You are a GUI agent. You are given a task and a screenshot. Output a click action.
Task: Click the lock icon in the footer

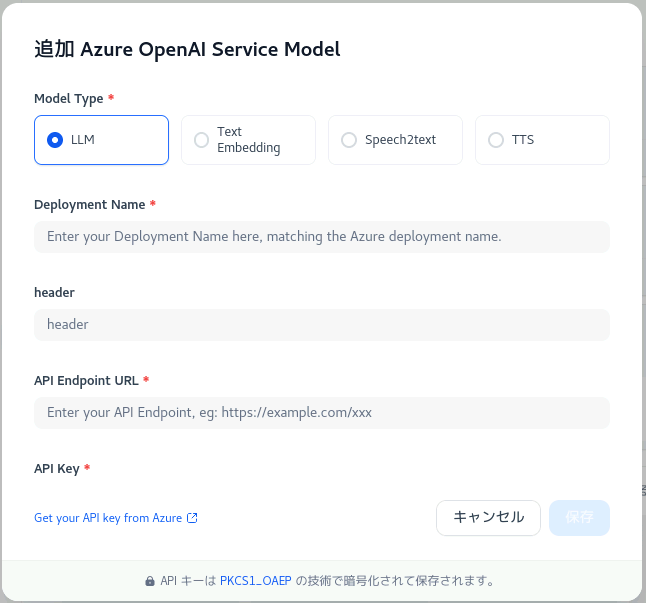[x=150, y=581]
